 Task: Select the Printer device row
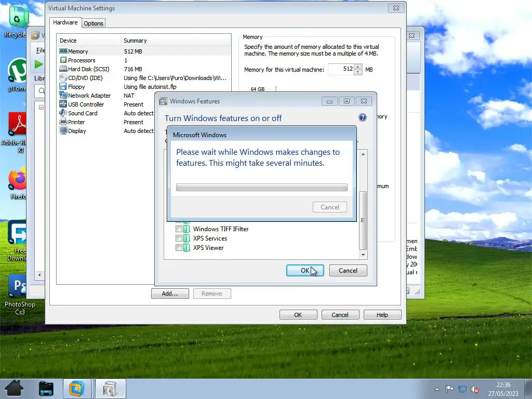[106, 122]
